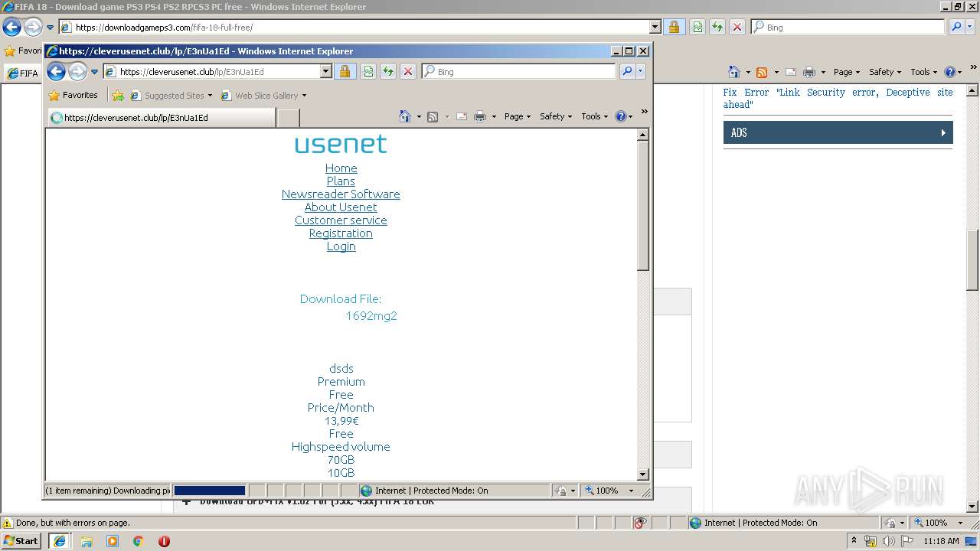Click lock icon in main window address bar
Screen dimensions: 980x551
pos(674,27)
